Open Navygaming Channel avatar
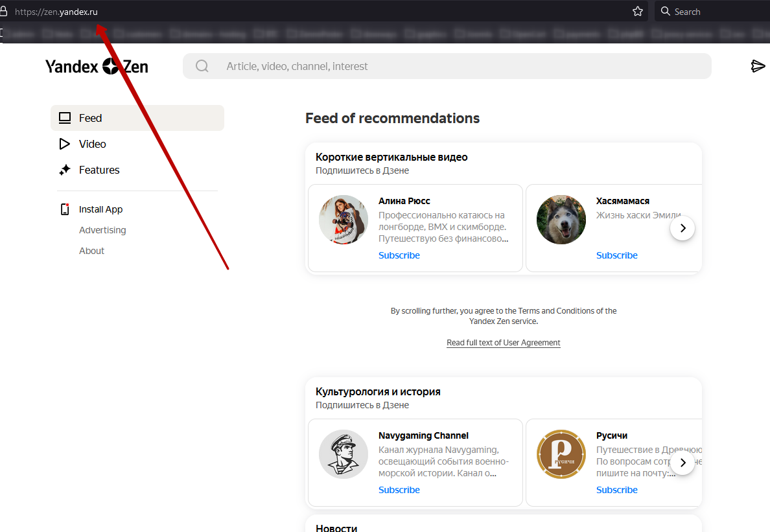Viewport: 770px width, 532px height. pos(344,454)
